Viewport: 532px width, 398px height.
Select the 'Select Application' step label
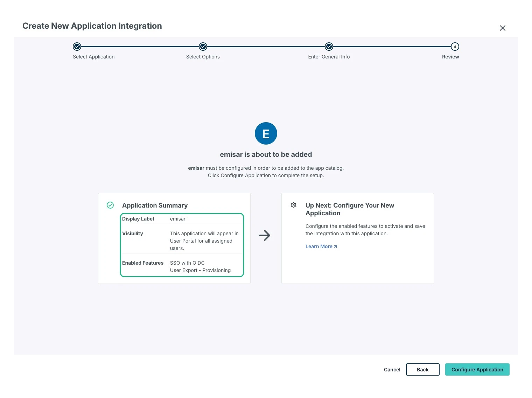(94, 57)
